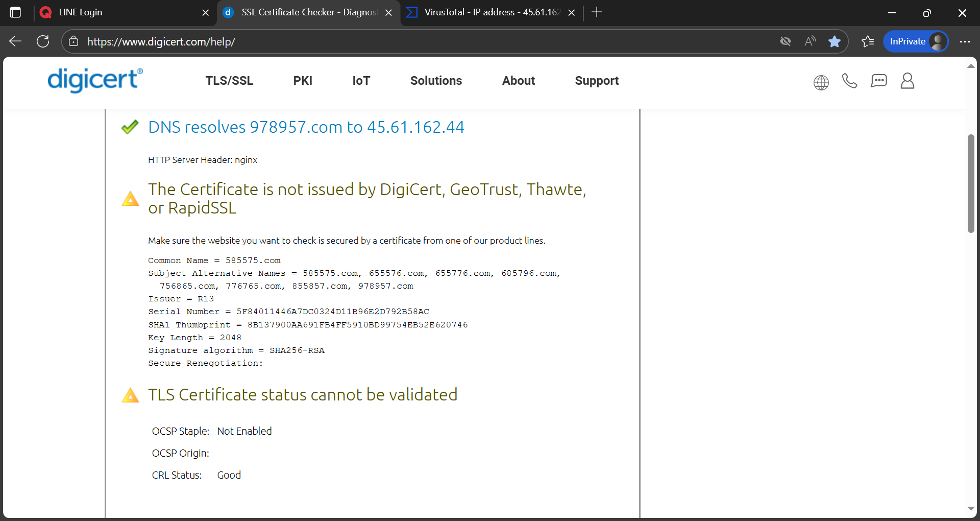
Task: Click the warning icon beside certificate issuer heading
Action: [130, 198]
